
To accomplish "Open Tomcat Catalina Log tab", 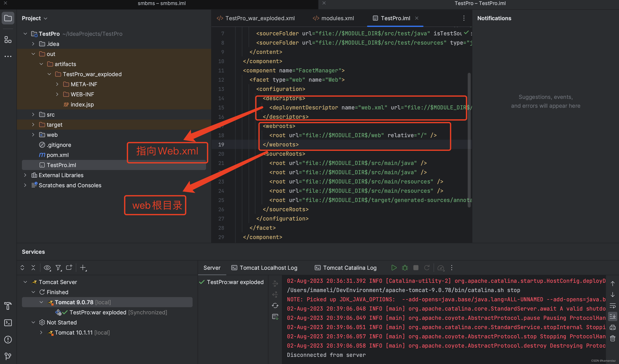I will [346, 268].
